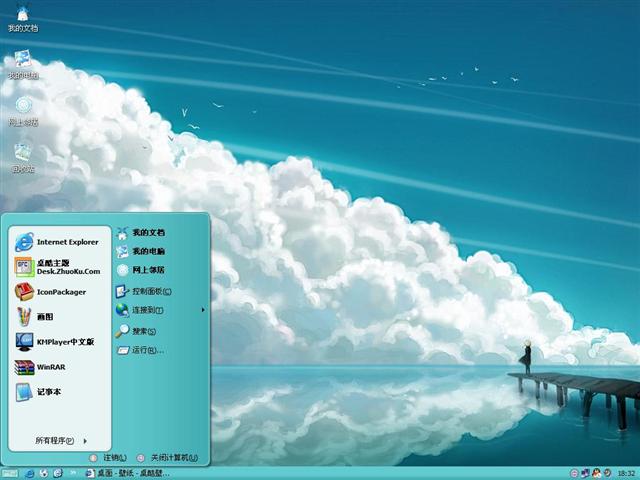Select 我的文档 in the Start menu right pane
Viewport: 640px width, 480px height.
[x=141, y=233]
